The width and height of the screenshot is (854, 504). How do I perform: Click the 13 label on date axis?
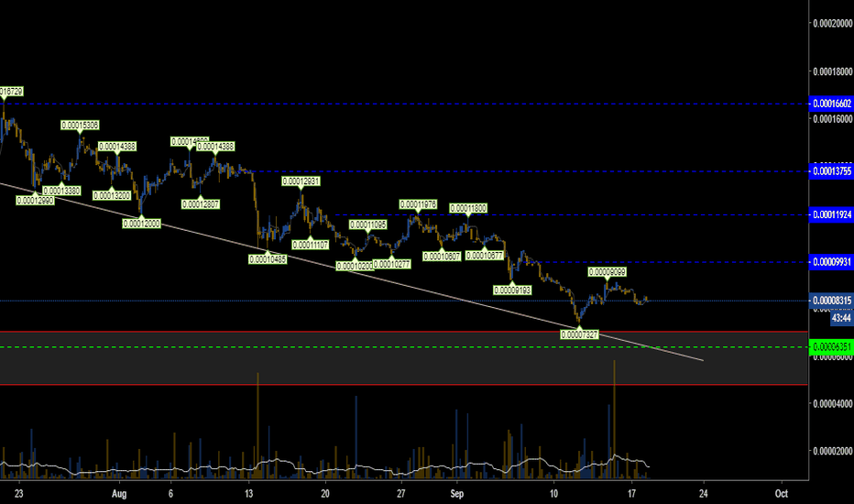click(x=248, y=494)
